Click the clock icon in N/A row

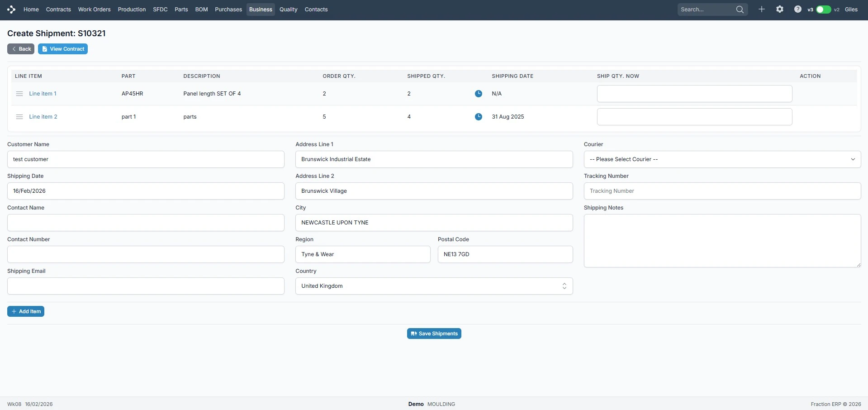(x=478, y=94)
